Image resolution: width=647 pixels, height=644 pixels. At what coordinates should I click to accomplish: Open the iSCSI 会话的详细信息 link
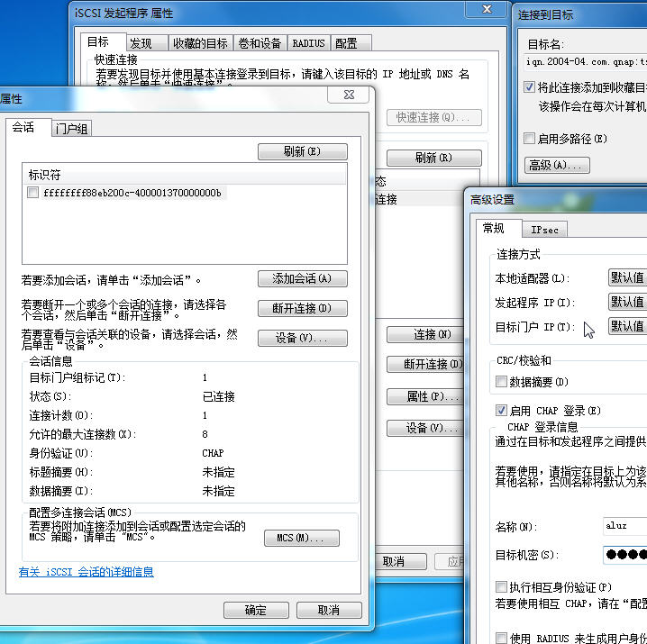pos(87,572)
